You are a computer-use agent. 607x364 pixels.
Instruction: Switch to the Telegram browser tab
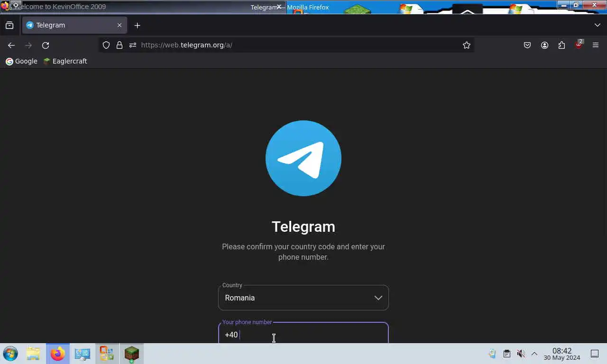pyautogui.click(x=74, y=25)
